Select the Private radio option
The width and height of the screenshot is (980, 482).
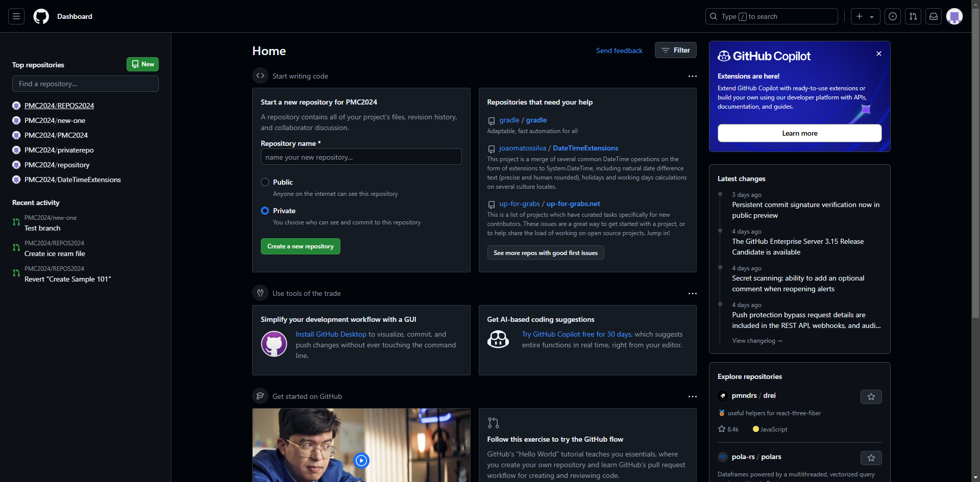[265, 211]
